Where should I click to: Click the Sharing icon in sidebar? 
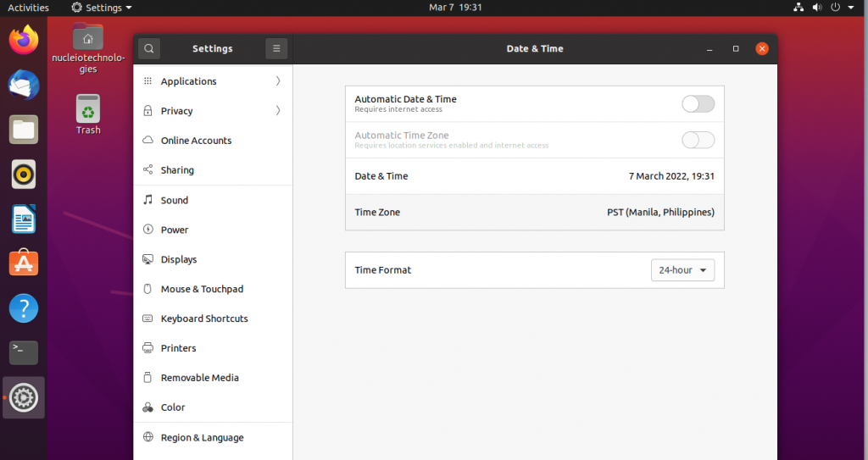pyautogui.click(x=147, y=169)
